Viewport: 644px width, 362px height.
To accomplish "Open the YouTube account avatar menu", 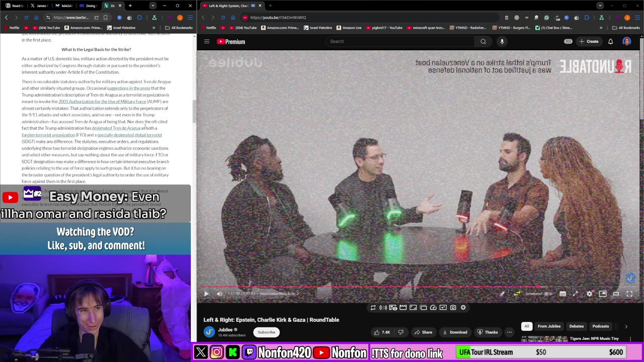I will (x=626, y=41).
